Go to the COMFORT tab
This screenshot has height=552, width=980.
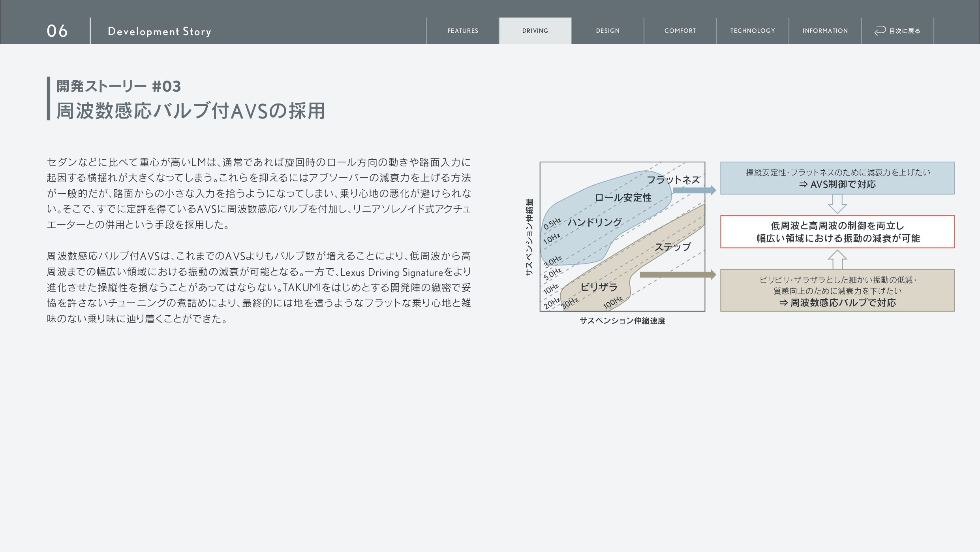[680, 30]
